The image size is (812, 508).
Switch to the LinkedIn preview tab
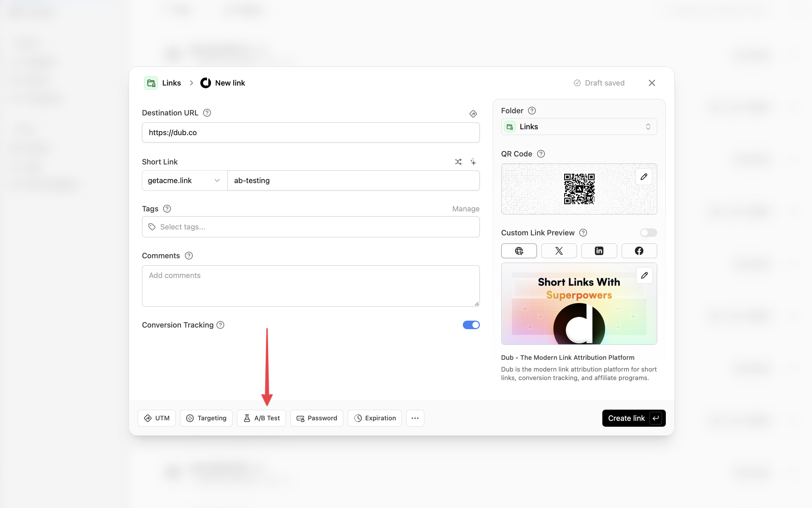[x=599, y=251]
